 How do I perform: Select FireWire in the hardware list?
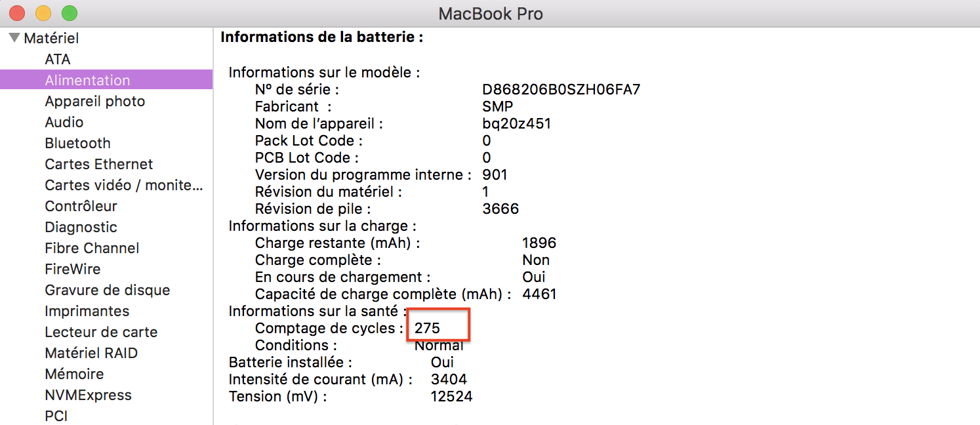click(72, 269)
